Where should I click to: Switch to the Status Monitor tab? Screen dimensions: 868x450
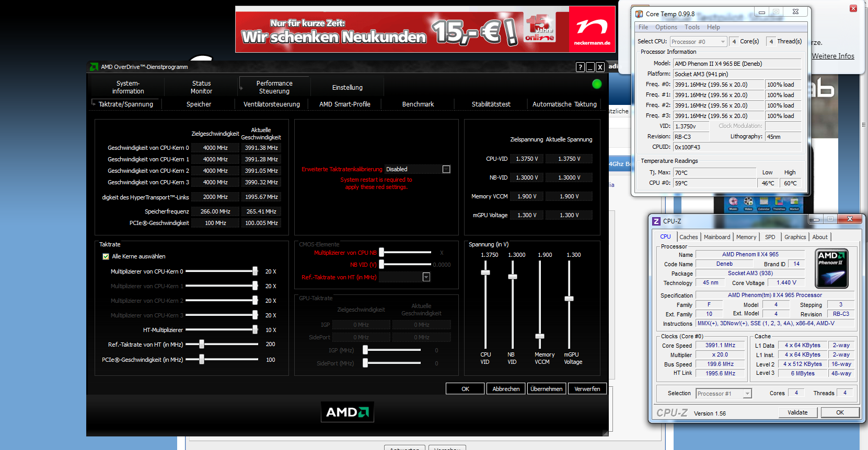tap(201, 87)
